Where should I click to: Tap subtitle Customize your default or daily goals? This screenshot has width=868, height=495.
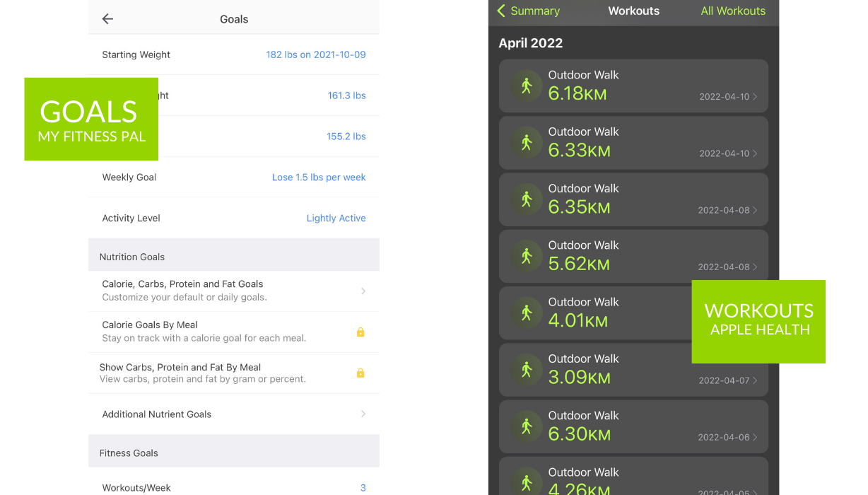coord(184,297)
